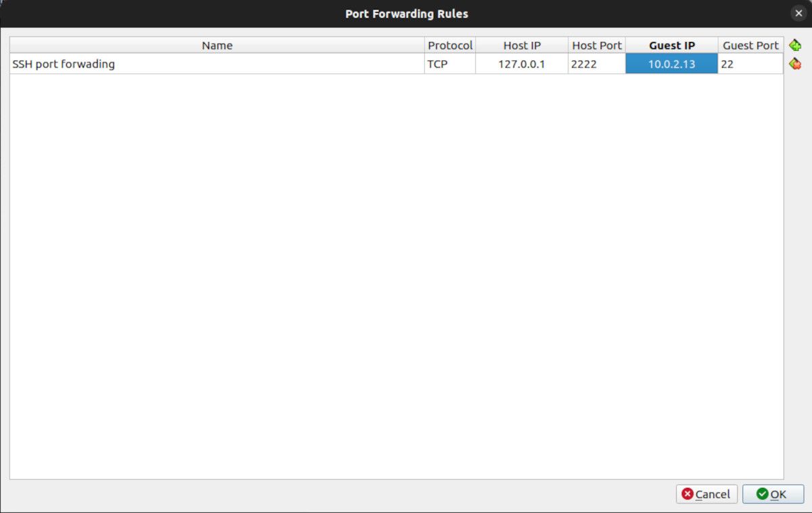The image size is (812, 513).
Task: Click the Guest Port column header
Action: [750, 45]
